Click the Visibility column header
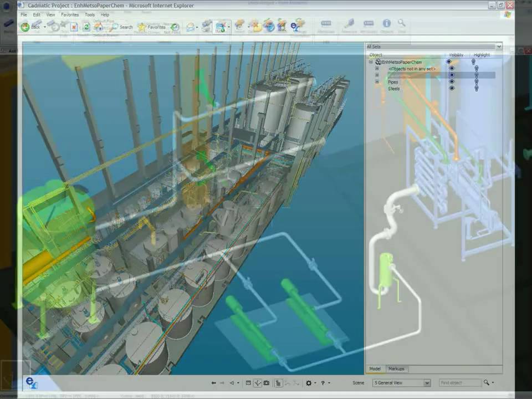532x399 pixels. tap(456, 55)
